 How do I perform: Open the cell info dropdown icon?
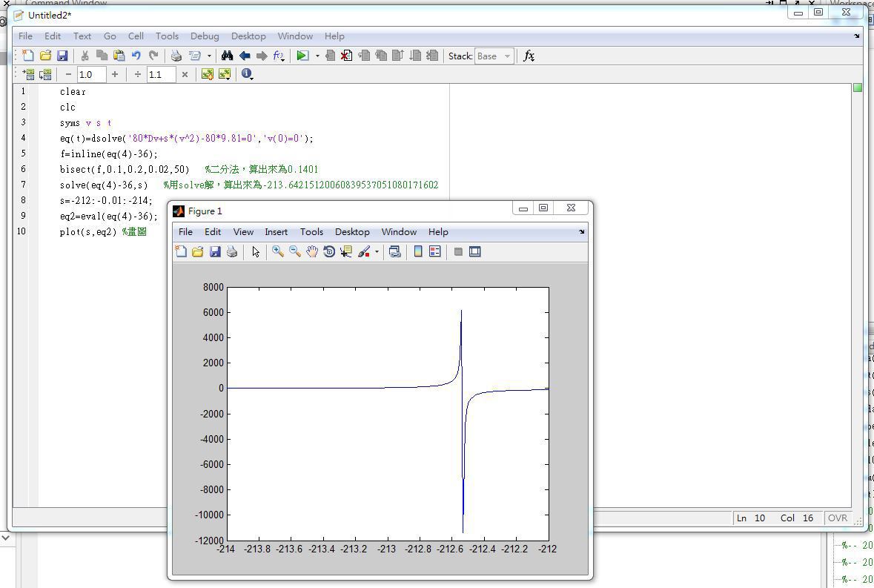[247, 74]
